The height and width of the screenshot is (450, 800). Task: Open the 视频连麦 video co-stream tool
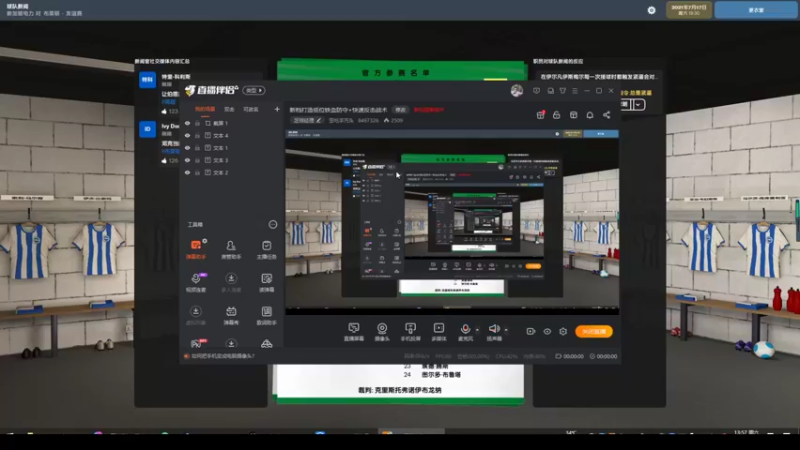[196, 282]
